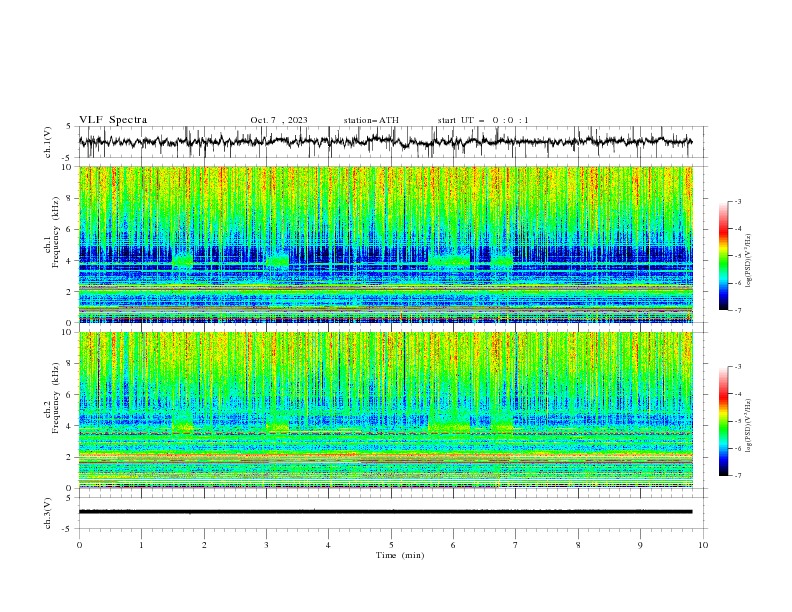The height and width of the screenshot is (612, 792).
Task: Click the date text "Oct. 7 , 2023"
Action: pos(279,120)
